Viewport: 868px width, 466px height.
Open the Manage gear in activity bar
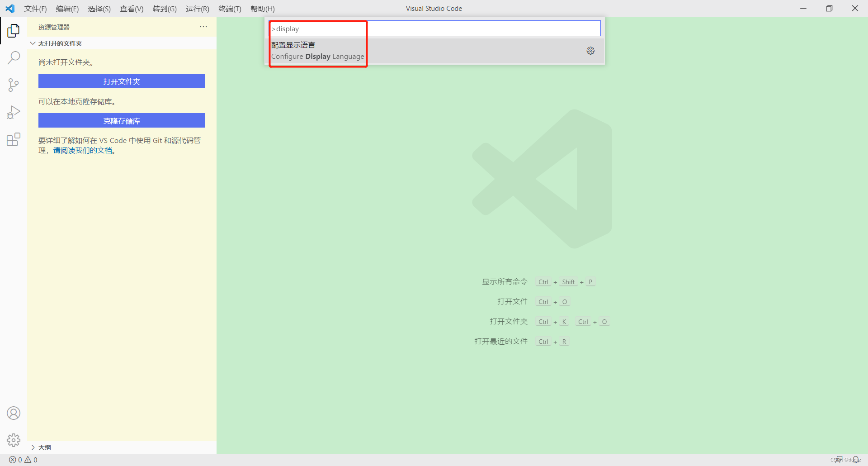tap(14, 440)
